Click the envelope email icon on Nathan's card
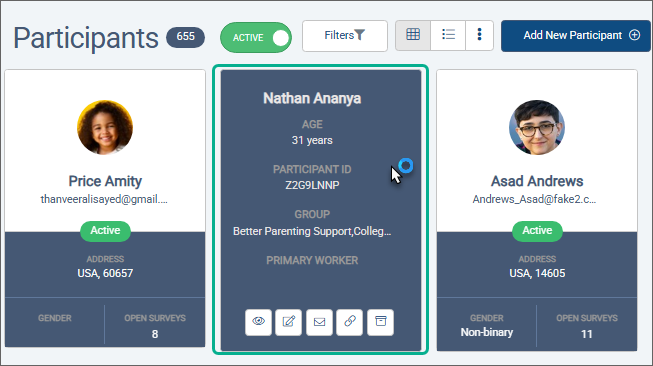This screenshot has height=366, width=653. pyautogui.click(x=319, y=322)
